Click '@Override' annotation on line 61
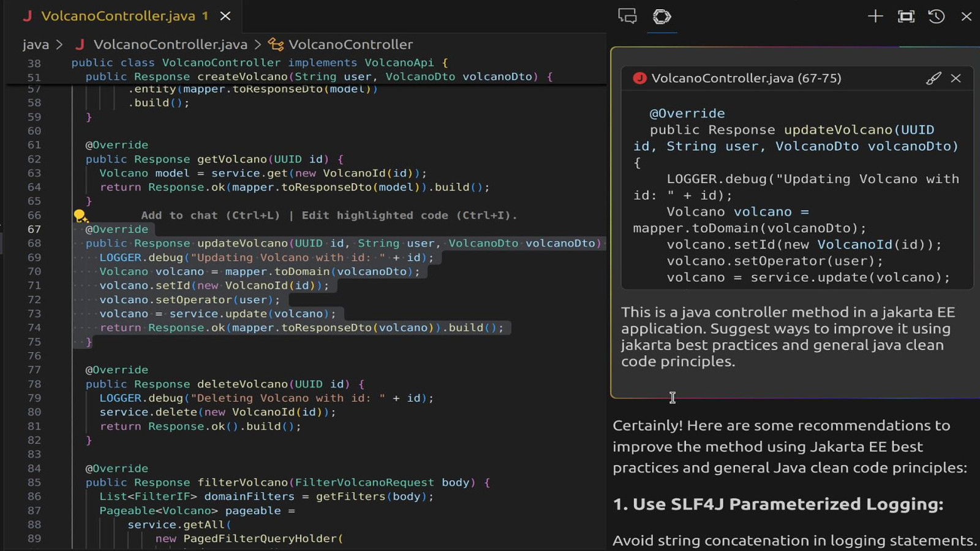The image size is (980, 551). click(x=117, y=145)
